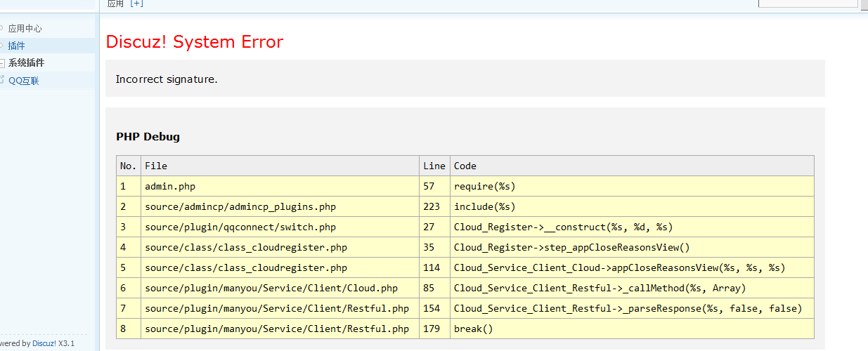Collapse the 系统插件 section toggle icon

[2, 63]
